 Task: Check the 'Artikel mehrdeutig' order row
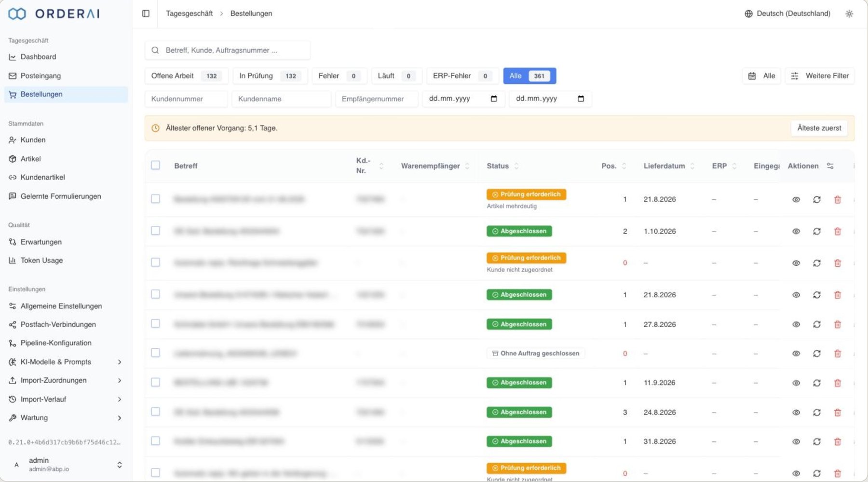155,199
